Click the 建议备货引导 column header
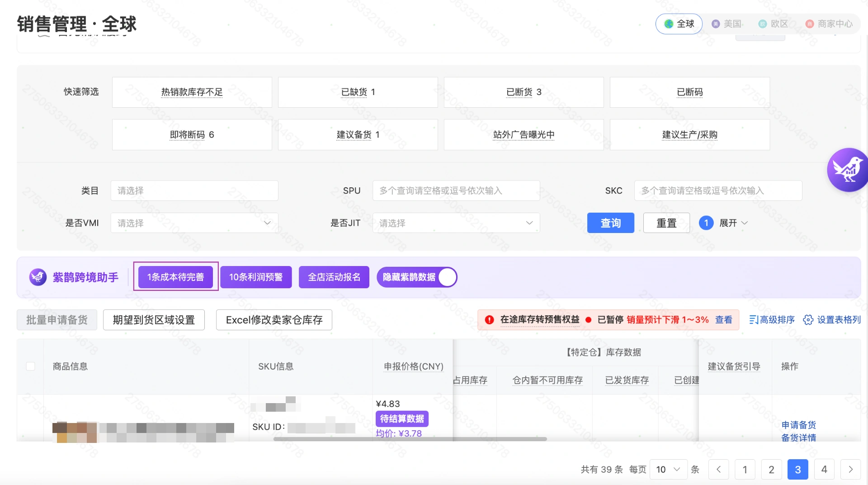The width and height of the screenshot is (868, 485). point(734,366)
